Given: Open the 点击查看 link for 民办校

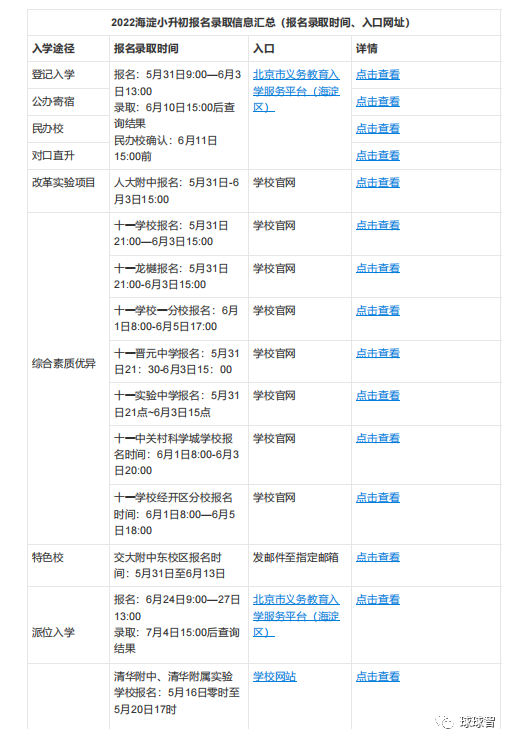Looking at the screenshot, I should click(378, 129).
